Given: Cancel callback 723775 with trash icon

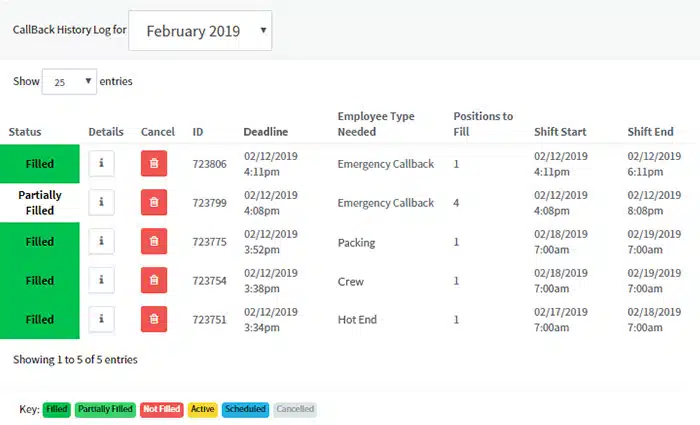Looking at the screenshot, I should tap(154, 241).
